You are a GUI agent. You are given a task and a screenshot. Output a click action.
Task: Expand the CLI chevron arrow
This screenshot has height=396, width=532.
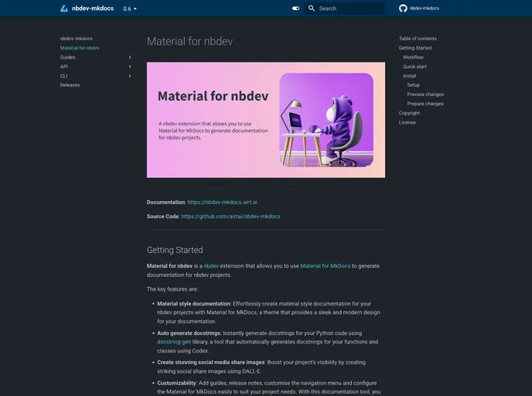pyautogui.click(x=130, y=76)
